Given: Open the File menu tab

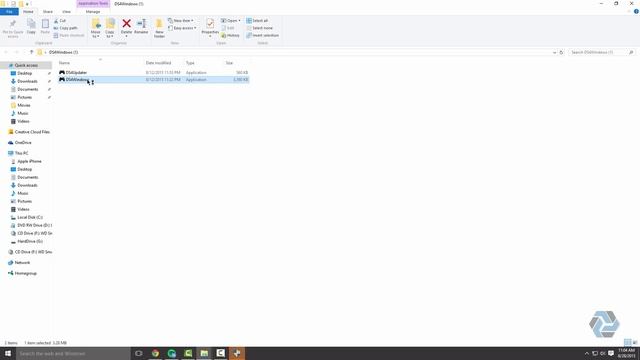Looking at the screenshot, I should click(9, 11).
